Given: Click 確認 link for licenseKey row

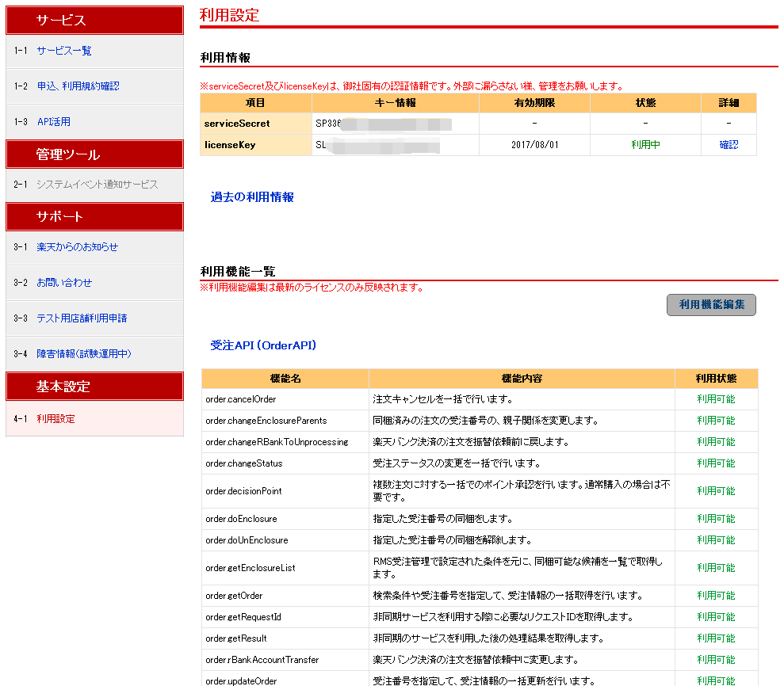Looking at the screenshot, I should (729, 145).
